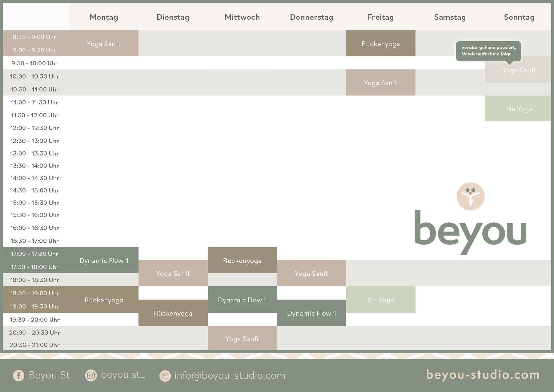
Task: Click the Instagram icon in the footer
Action: 91,375
